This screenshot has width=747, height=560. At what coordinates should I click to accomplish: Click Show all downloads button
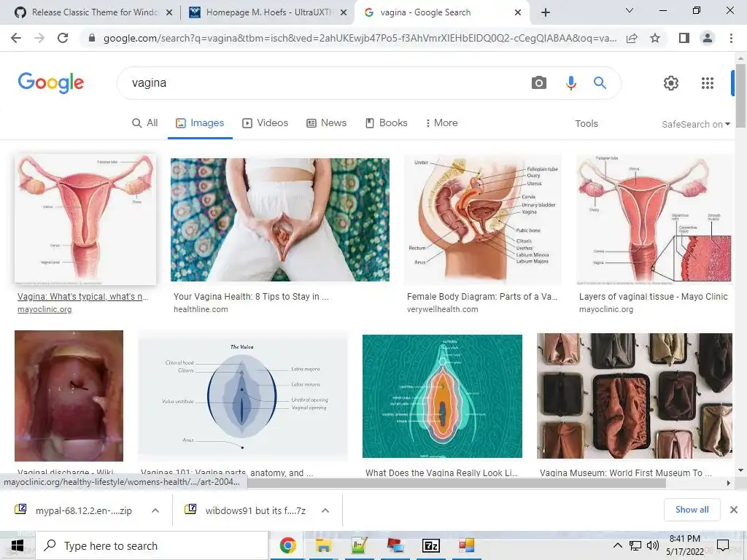(x=692, y=510)
